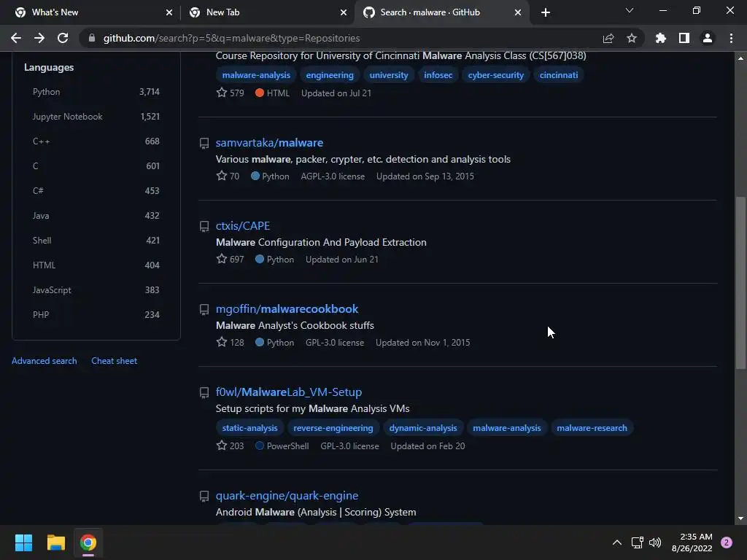Screen dimensions: 747x560
Task: Click the malware-research topic tag
Action: (x=592, y=428)
